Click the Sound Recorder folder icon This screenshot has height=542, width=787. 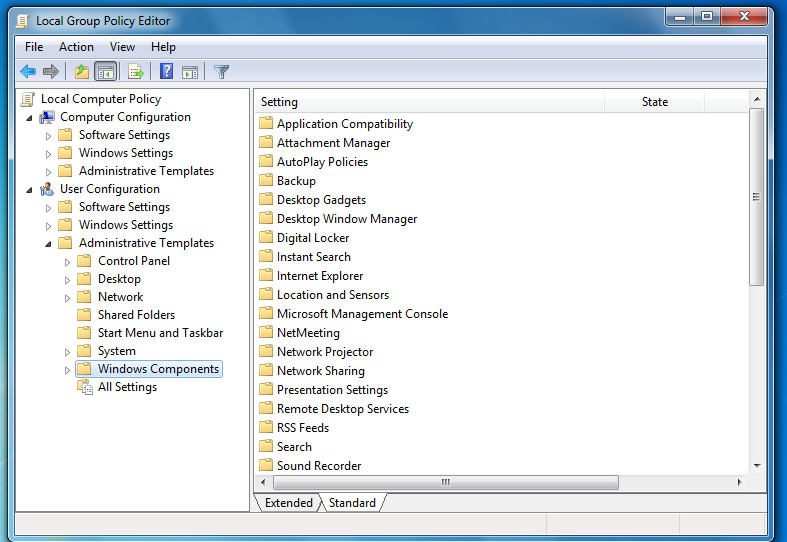266,466
